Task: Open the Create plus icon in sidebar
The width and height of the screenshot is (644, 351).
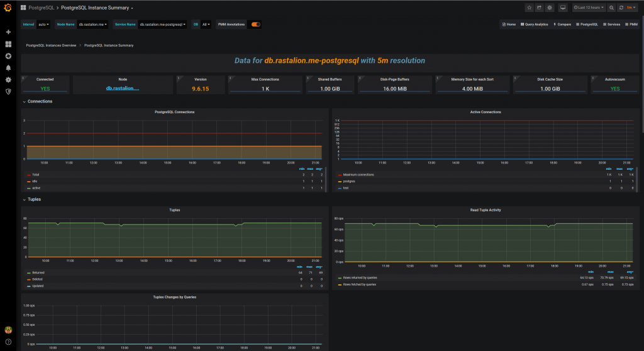Action: 8,32
